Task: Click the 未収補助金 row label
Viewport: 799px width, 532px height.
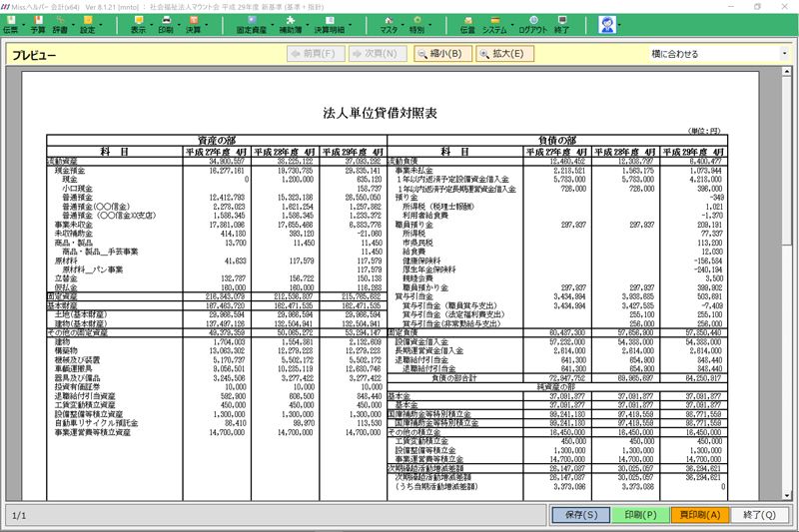Action: pos(74,234)
